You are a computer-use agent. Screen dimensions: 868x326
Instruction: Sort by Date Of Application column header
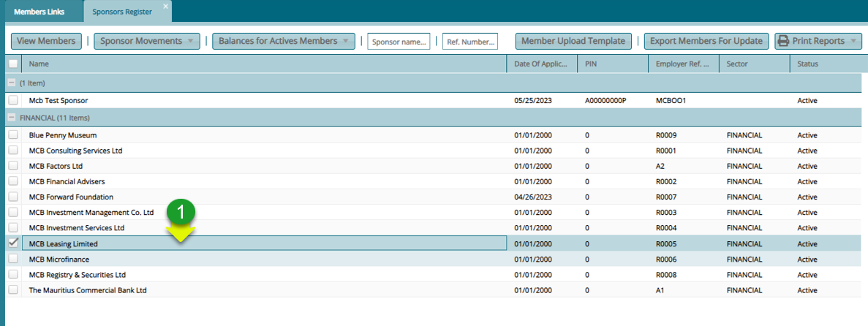[542, 64]
